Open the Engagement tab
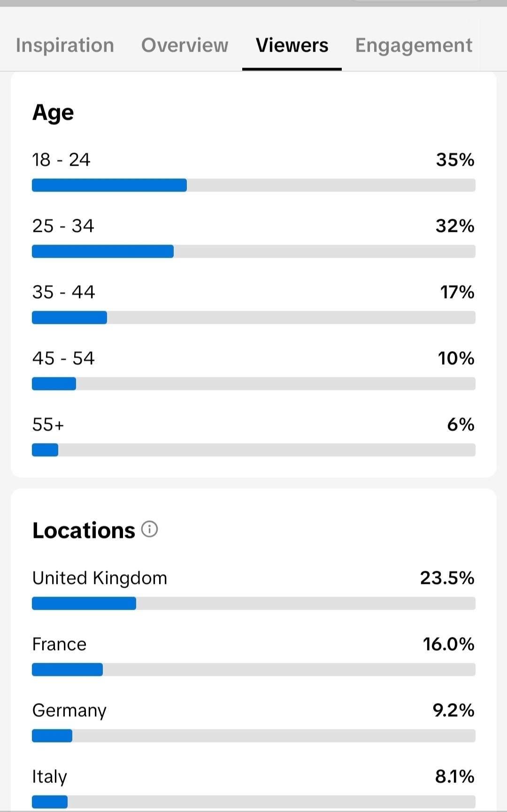This screenshot has width=507, height=812. tap(414, 45)
